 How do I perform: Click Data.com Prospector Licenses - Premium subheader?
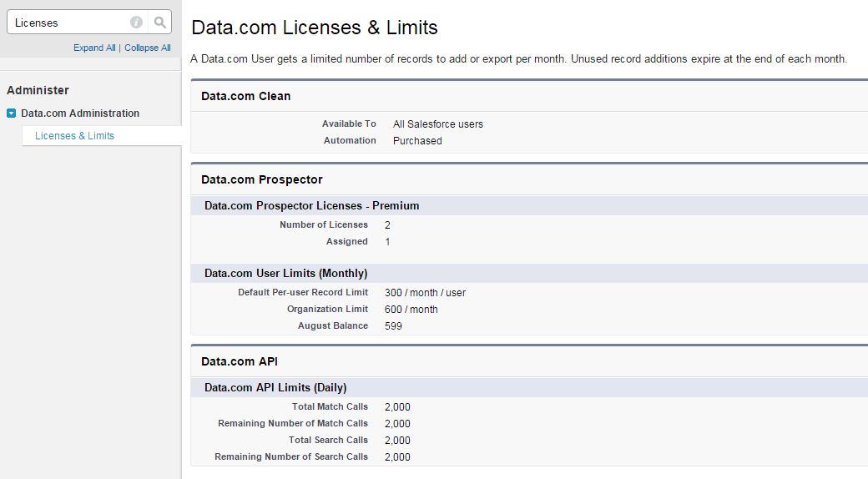(312, 205)
